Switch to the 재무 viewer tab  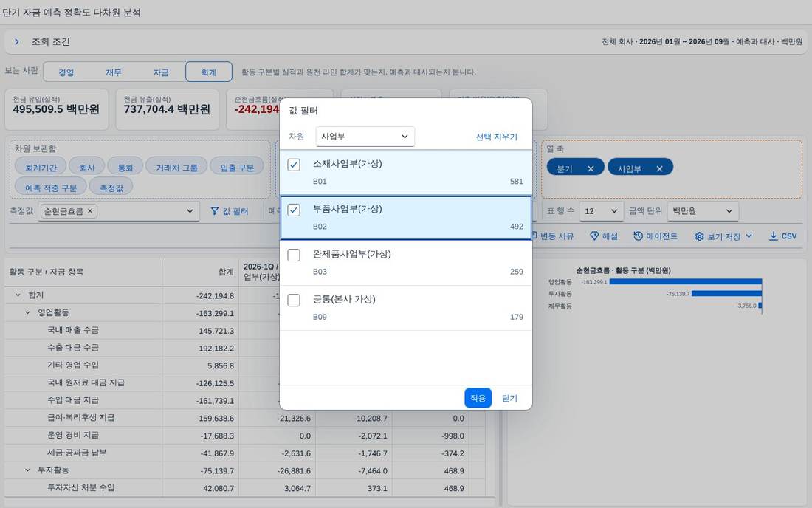(114, 72)
